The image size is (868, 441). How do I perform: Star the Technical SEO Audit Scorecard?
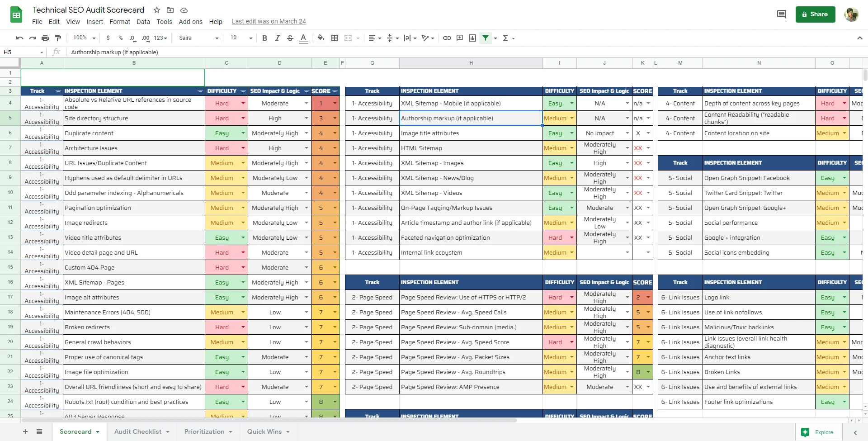(157, 10)
